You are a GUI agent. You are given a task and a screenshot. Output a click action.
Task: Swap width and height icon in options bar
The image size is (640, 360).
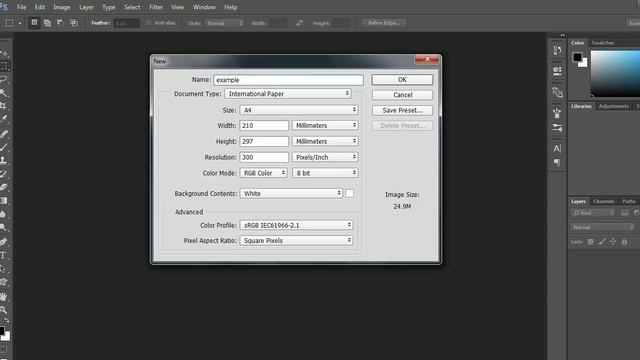pos(300,23)
